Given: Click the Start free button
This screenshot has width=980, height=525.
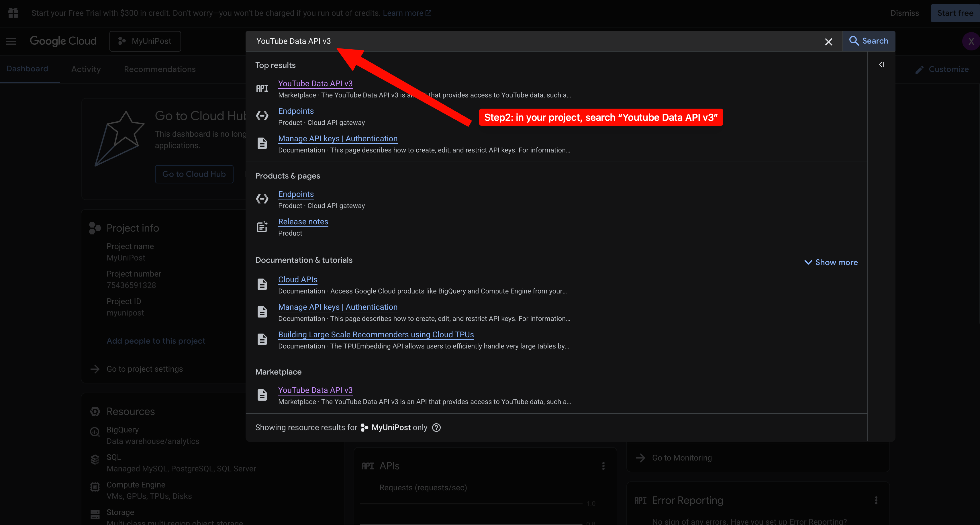Looking at the screenshot, I should (955, 13).
